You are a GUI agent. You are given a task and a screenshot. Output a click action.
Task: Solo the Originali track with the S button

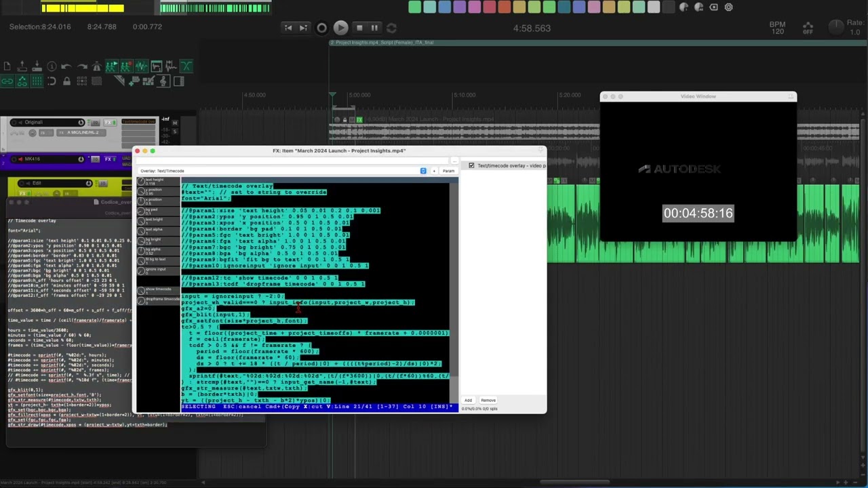pos(175,132)
